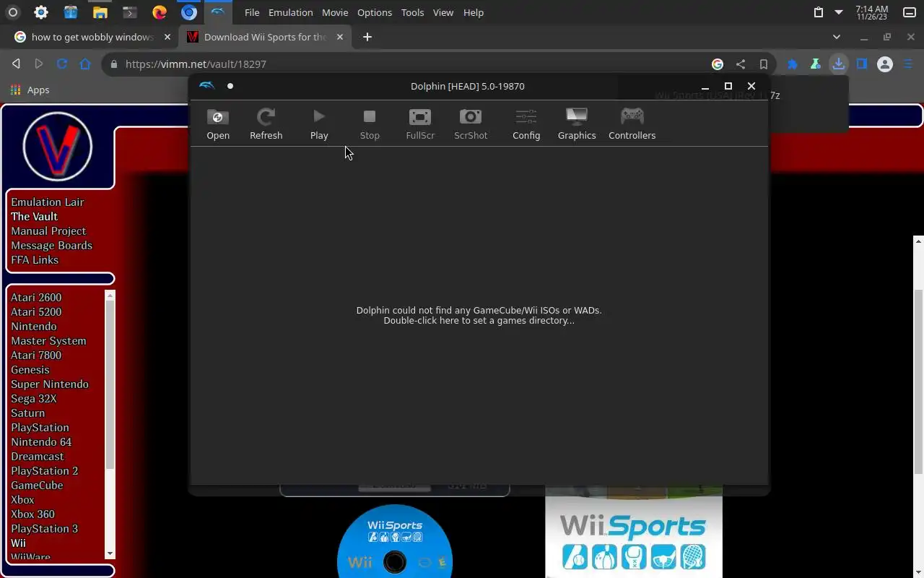
Task: Open the Manual Project link
Action: pos(48,231)
